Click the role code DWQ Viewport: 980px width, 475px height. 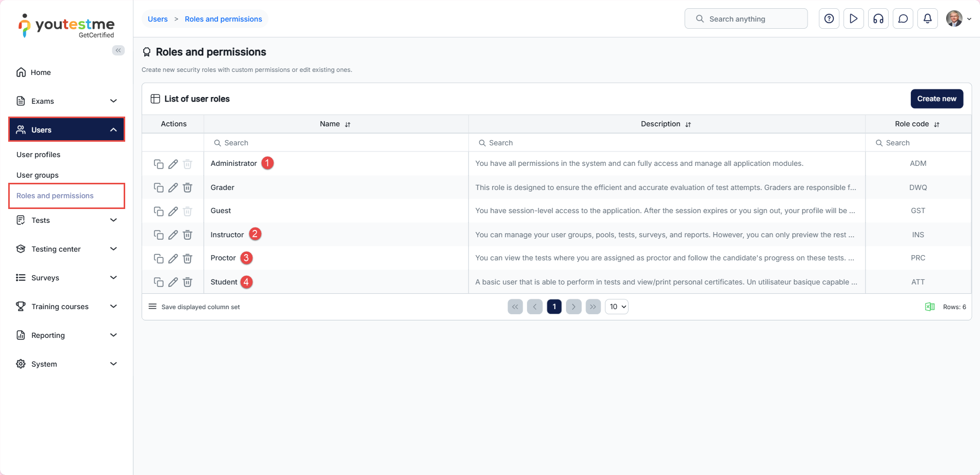click(918, 187)
